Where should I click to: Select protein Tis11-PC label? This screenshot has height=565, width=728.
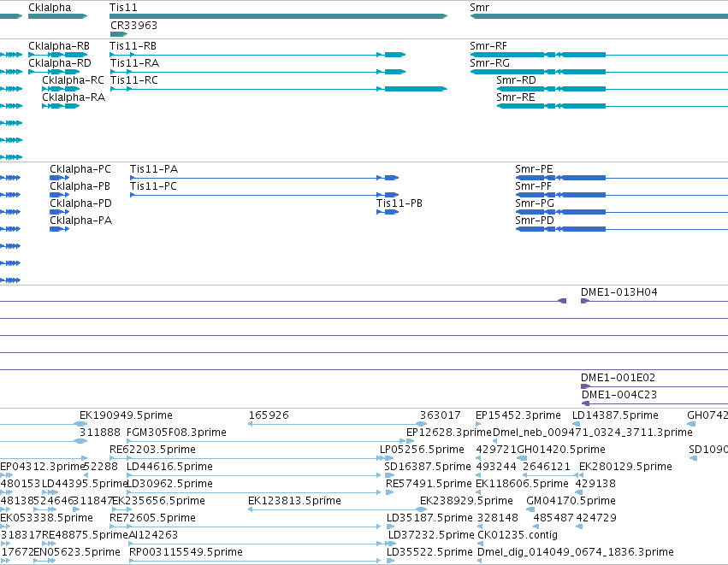(153, 186)
